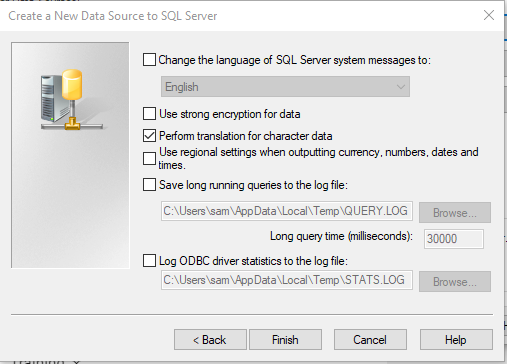Click the QUERY.LOG file path field

point(287,211)
